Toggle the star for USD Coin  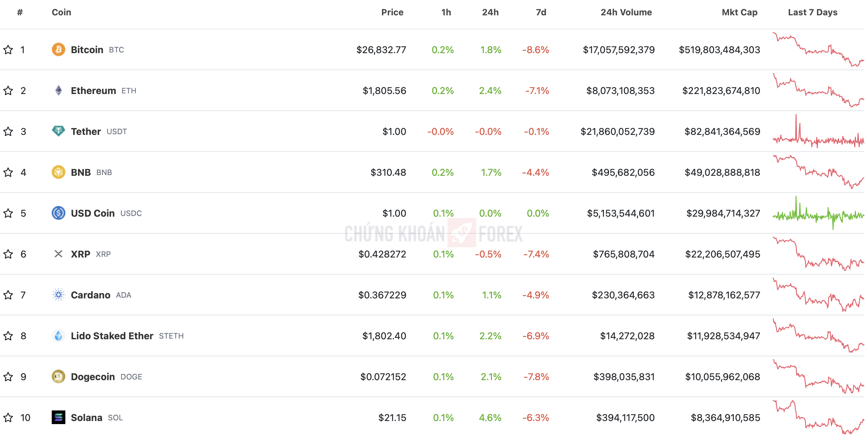pos(8,213)
